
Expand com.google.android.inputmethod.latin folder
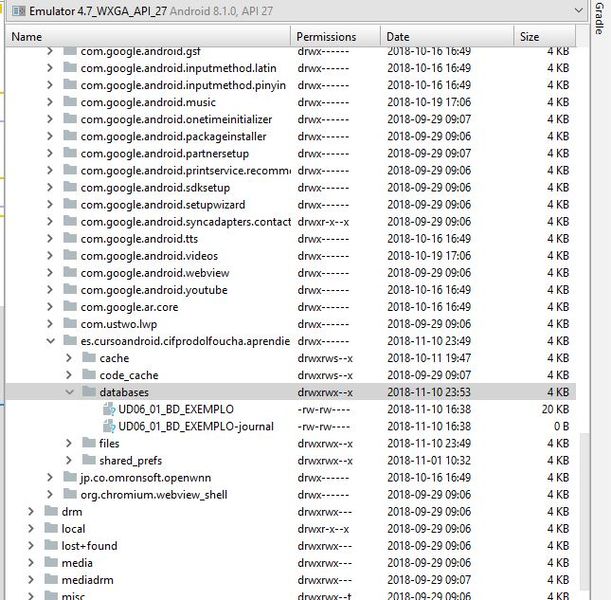point(49,68)
